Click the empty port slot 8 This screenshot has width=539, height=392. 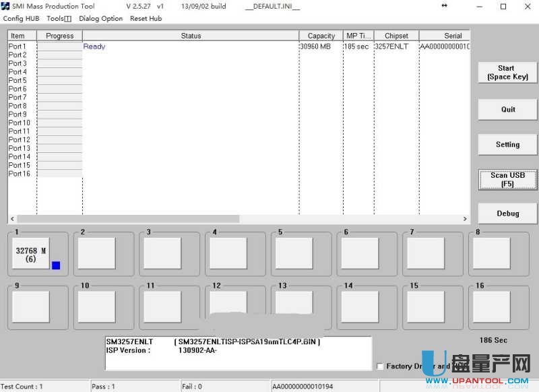pyautogui.click(x=491, y=253)
